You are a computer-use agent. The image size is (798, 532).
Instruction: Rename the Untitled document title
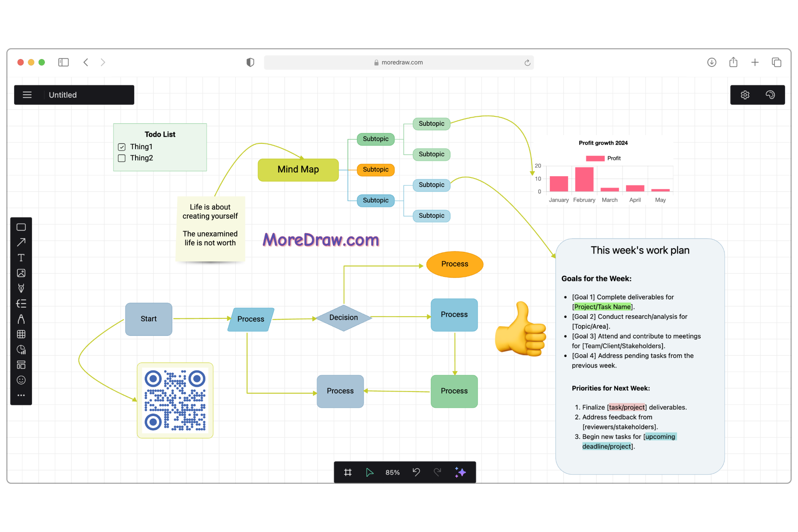(x=63, y=95)
